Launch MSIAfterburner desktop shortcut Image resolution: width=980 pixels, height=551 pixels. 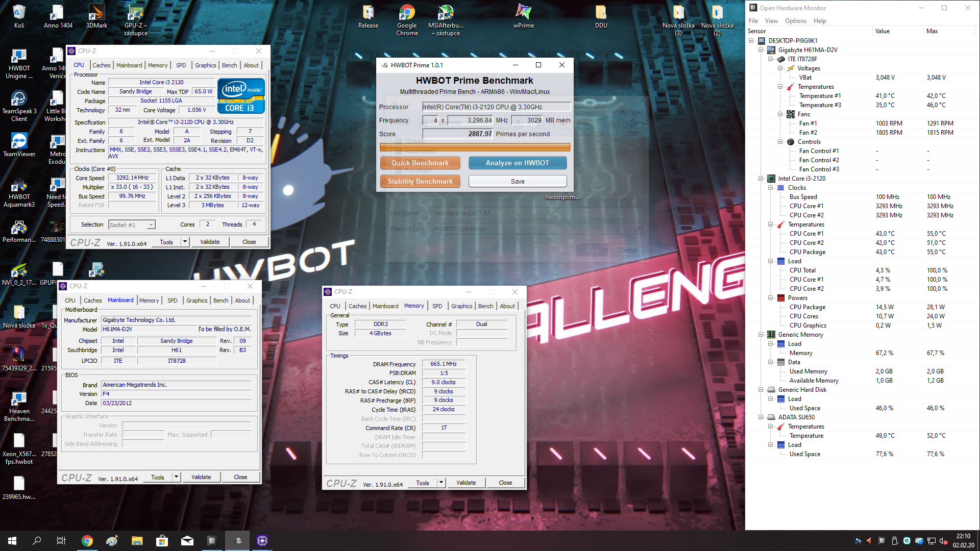pyautogui.click(x=446, y=20)
